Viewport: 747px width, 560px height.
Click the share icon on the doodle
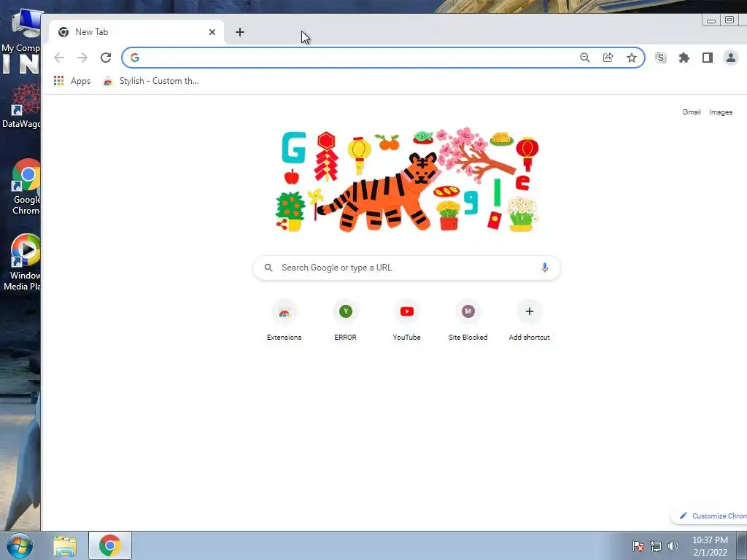pos(282,224)
